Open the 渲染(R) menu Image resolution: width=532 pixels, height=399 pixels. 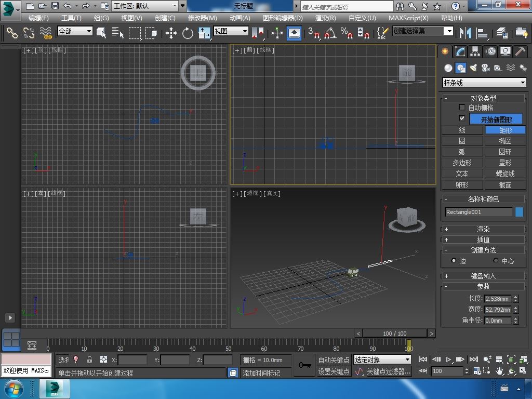click(x=326, y=18)
